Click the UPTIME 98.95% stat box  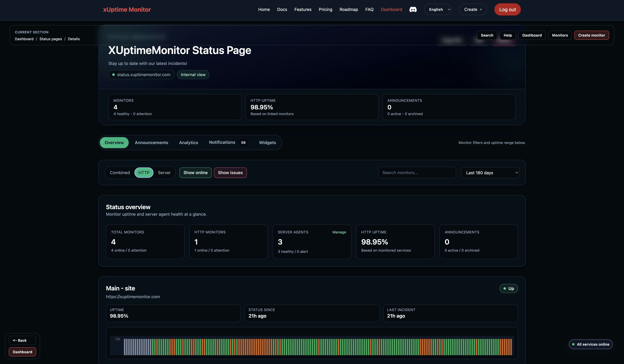(x=173, y=313)
